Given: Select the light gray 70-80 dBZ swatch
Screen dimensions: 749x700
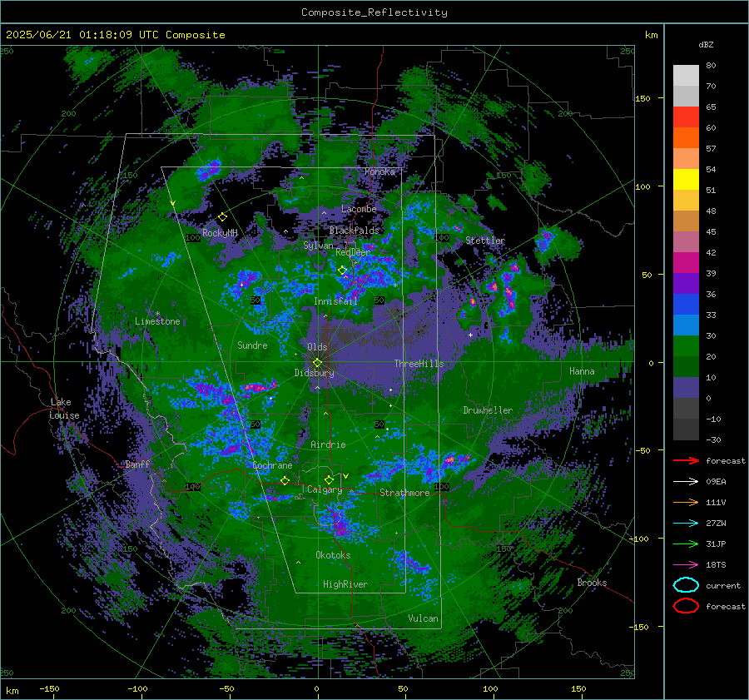Looking at the screenshot, I should pos(686,76).
